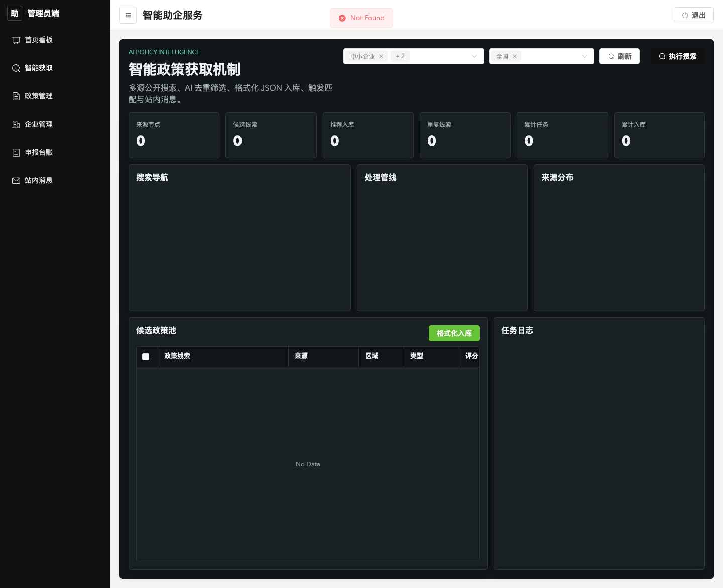
Task: Click the 搜索导航 panel heading
Action: (x=152, y=177)
